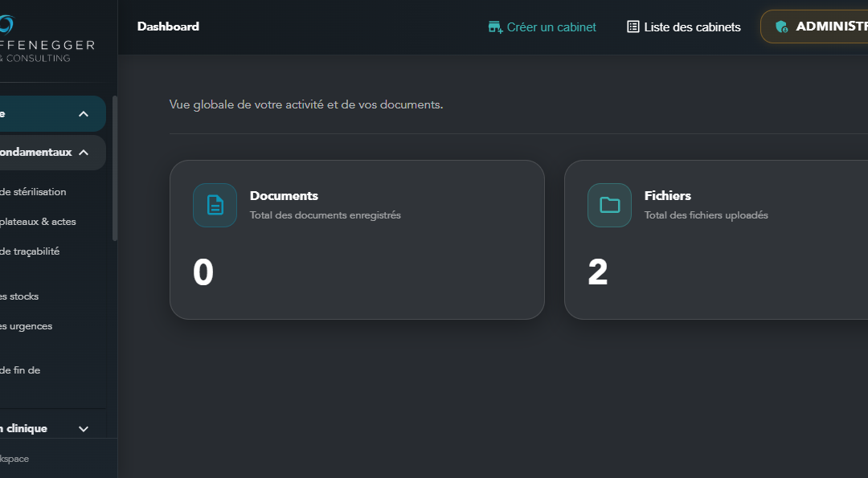Collapse the fondamentaux section chevron
868x478 pixels.
84,152
